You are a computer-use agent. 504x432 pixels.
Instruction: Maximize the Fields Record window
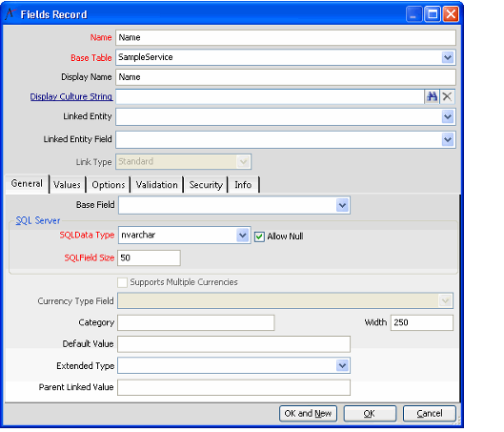432,14
